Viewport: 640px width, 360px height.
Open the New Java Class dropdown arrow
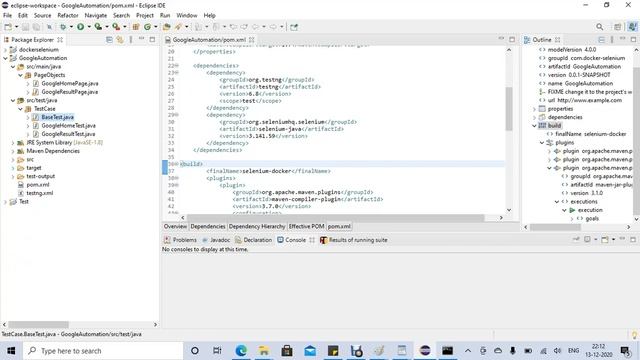tap(155, 27)
